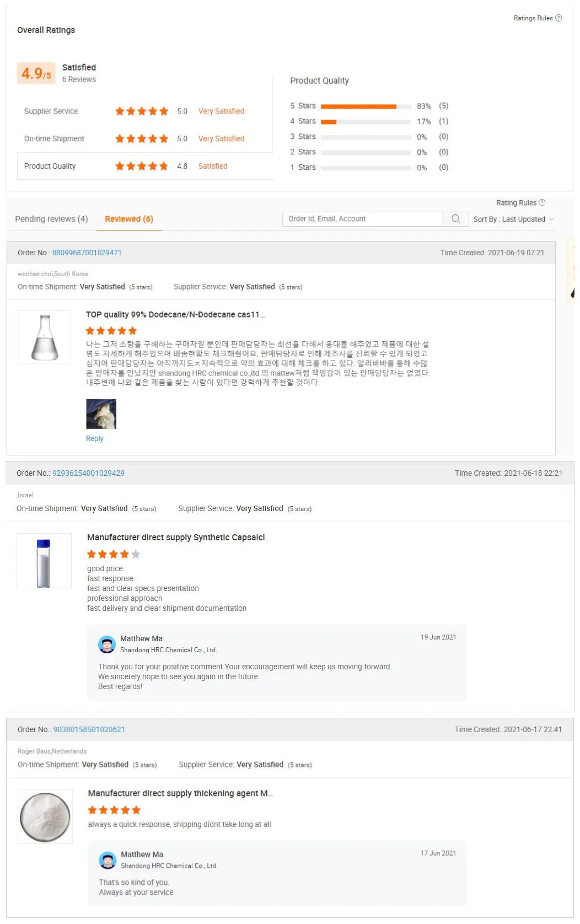This screenshot has width=580, height=924.
Task: Expand the Sort By Last Updated dropdown
Action: pos(513,219)
